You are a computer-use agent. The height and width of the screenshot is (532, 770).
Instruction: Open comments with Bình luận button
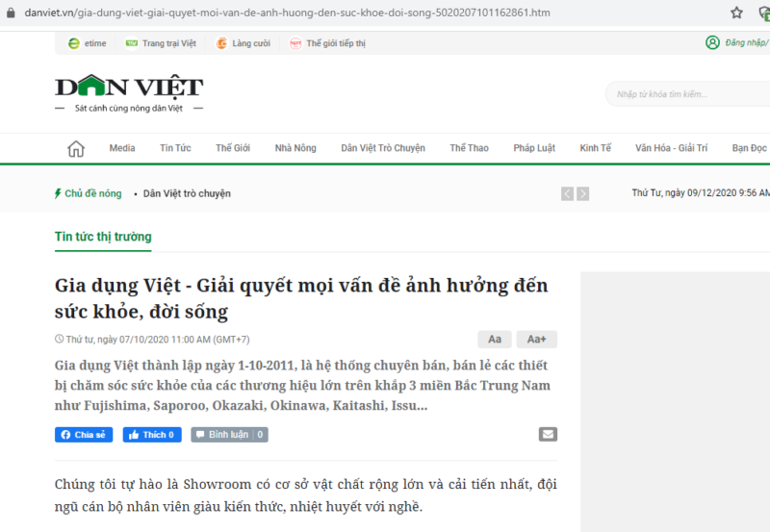[x=229, y=434]
